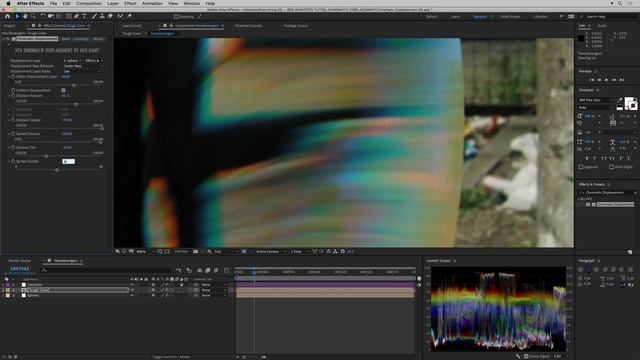Open the Displacement Layer dropdown

tap(72, 60)
